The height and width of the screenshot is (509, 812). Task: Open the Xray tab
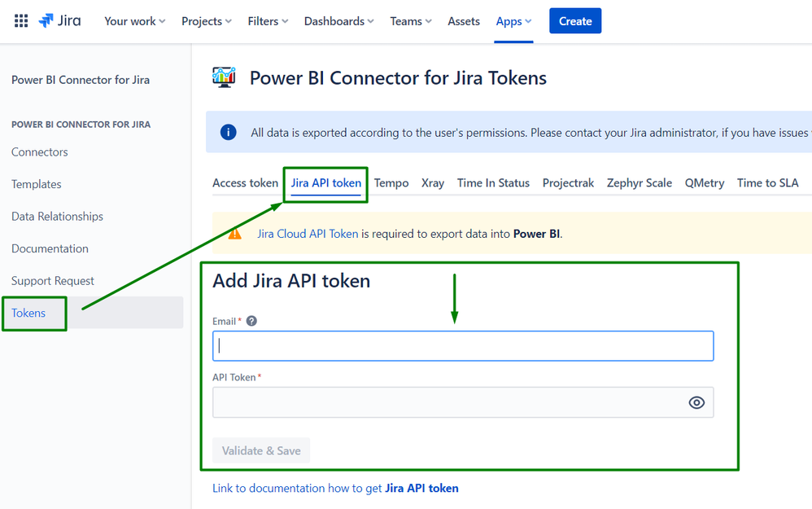click(x=433, y=183)
